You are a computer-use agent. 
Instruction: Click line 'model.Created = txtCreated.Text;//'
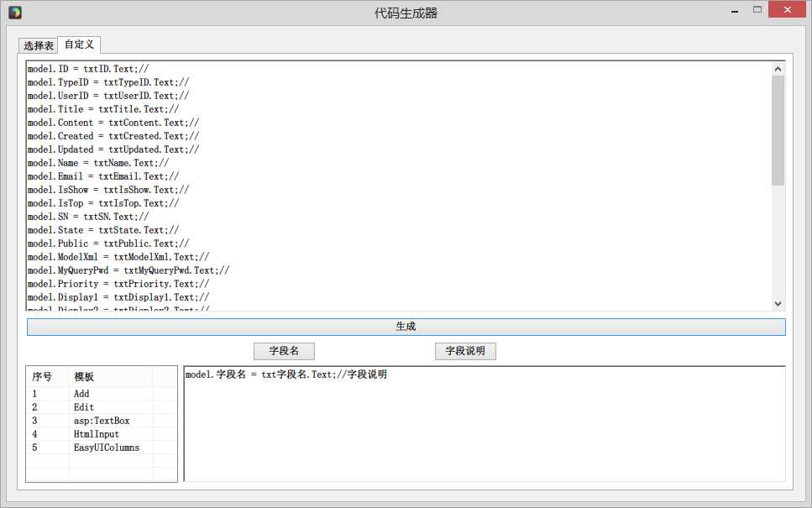(x=113, y=136)
